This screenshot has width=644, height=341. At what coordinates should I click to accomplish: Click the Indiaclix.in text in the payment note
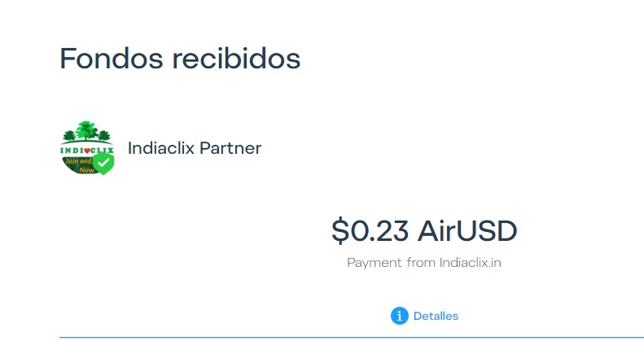tap(471, 263)
